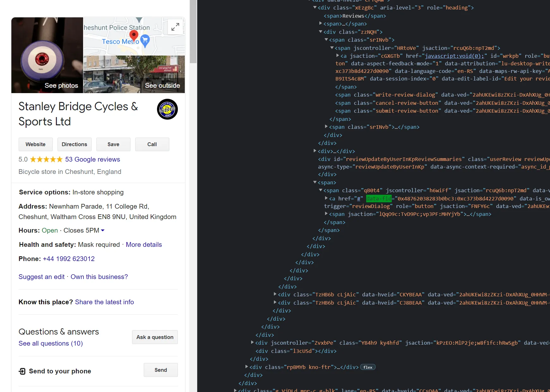Select span class cancel-review-button line
Screen dimensions: 550x392
click(x=442, y=103)
